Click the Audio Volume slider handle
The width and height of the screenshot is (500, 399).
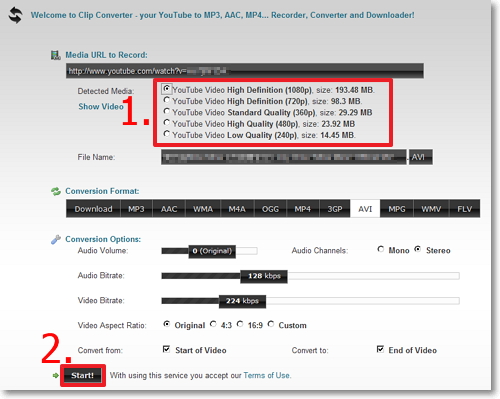coord(212,251)
